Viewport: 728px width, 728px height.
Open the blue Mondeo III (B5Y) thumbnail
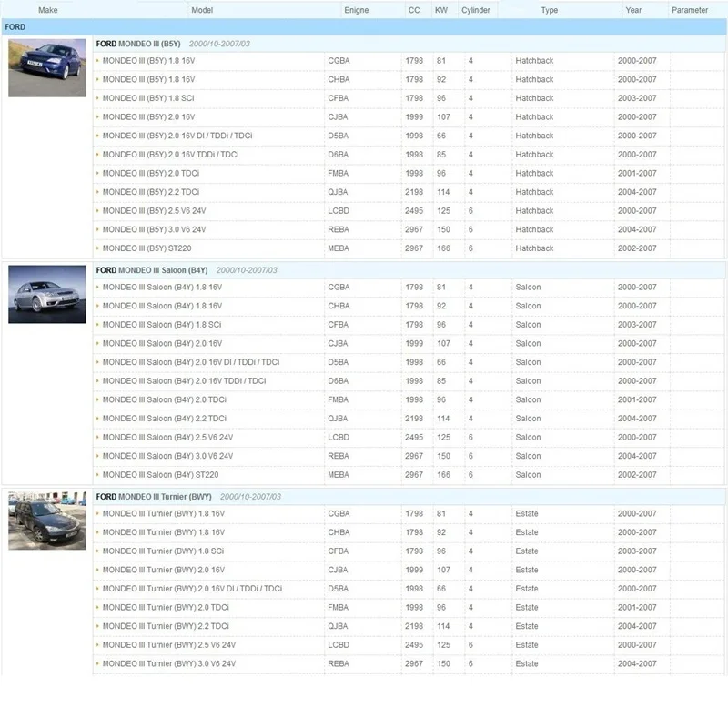coord(47,67)
